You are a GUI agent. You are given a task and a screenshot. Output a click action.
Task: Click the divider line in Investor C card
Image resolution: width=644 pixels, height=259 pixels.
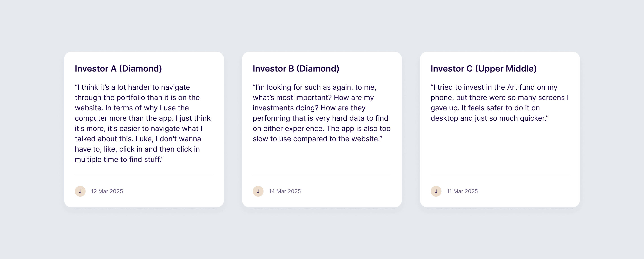coord(500,175)
